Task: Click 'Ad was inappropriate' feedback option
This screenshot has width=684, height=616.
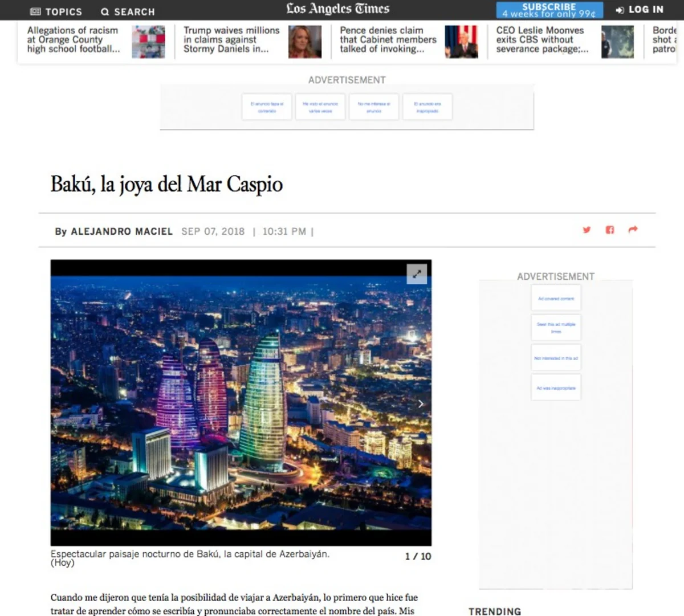Action: click(x=556, y=387)
